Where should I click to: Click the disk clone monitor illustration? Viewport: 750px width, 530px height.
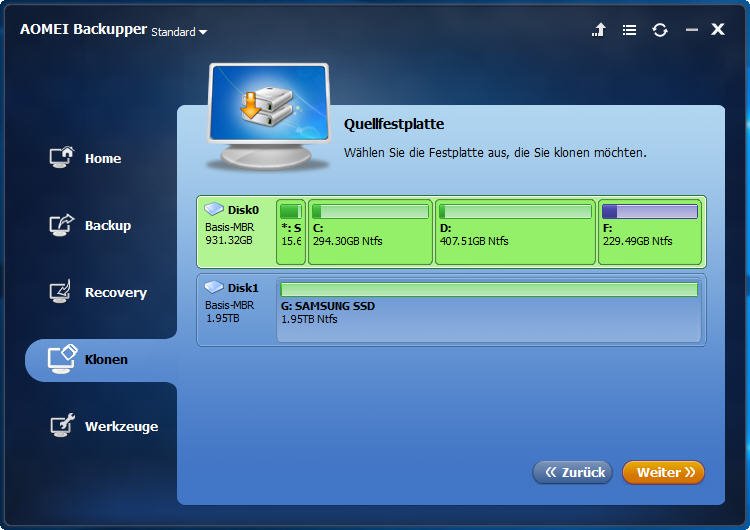click(268, 117)
